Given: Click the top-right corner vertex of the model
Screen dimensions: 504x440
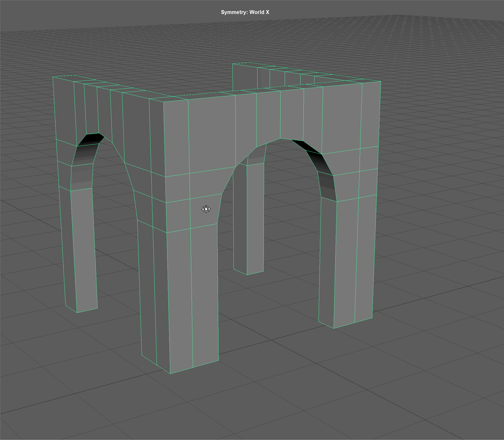Looking at the screenshot, I should click(x=381, y=81).
